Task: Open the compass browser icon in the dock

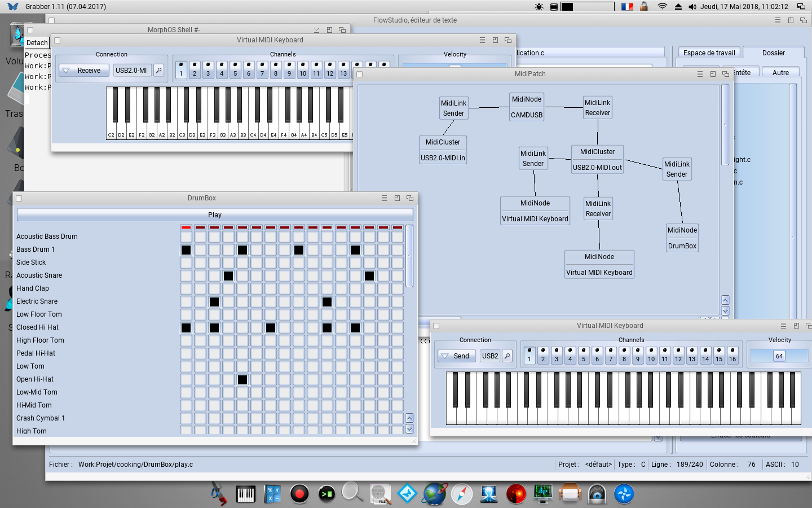Action: click(x=462, y=494)
